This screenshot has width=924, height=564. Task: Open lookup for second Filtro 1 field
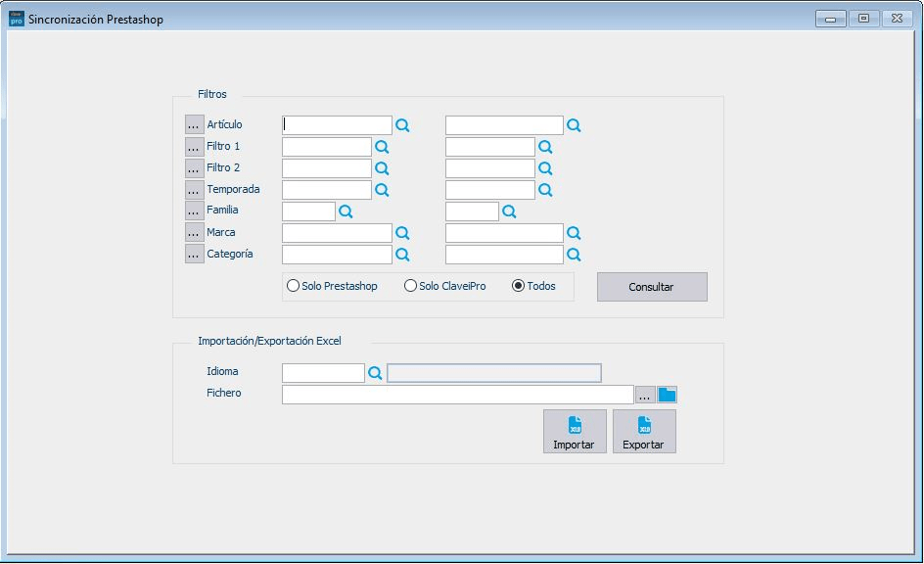545,147
